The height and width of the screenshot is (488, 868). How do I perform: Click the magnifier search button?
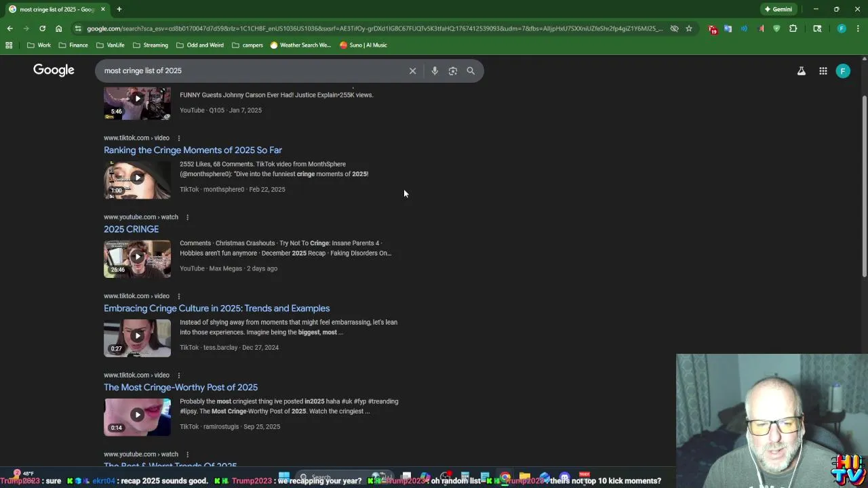(471, 70)
